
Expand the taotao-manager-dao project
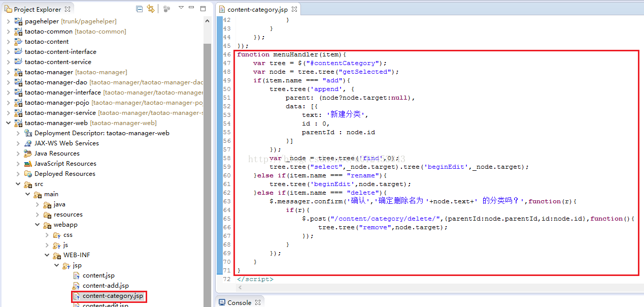(x=8, y=82)
